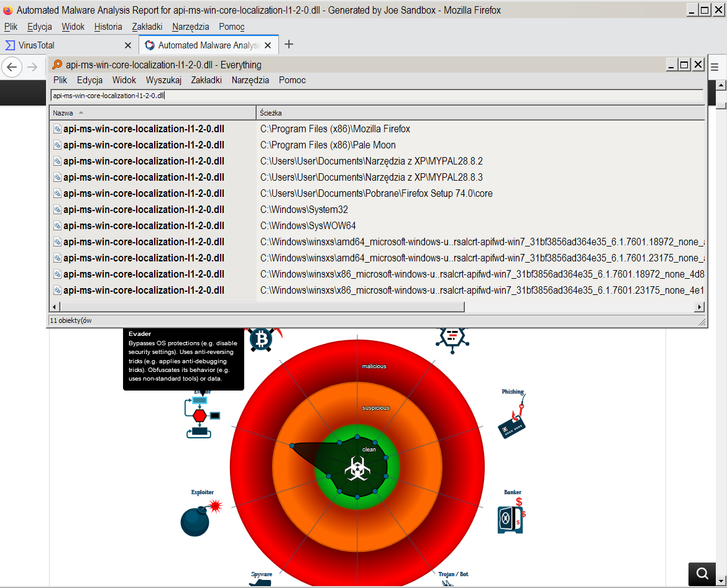
Task: Close the VirusTotal tab
Action: pos(128,45)
